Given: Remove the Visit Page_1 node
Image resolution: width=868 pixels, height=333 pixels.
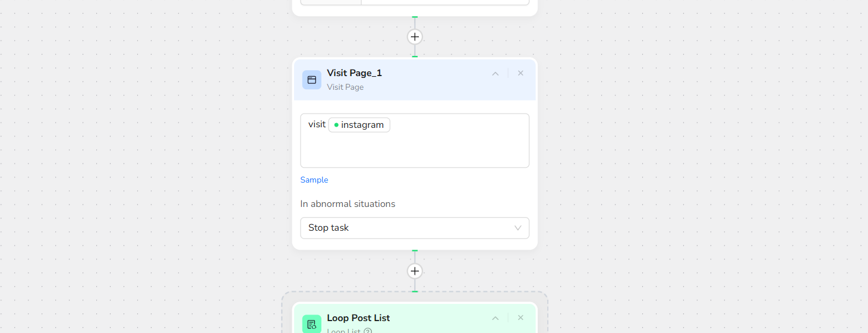Looking at the screenshot, I should 520,73.
